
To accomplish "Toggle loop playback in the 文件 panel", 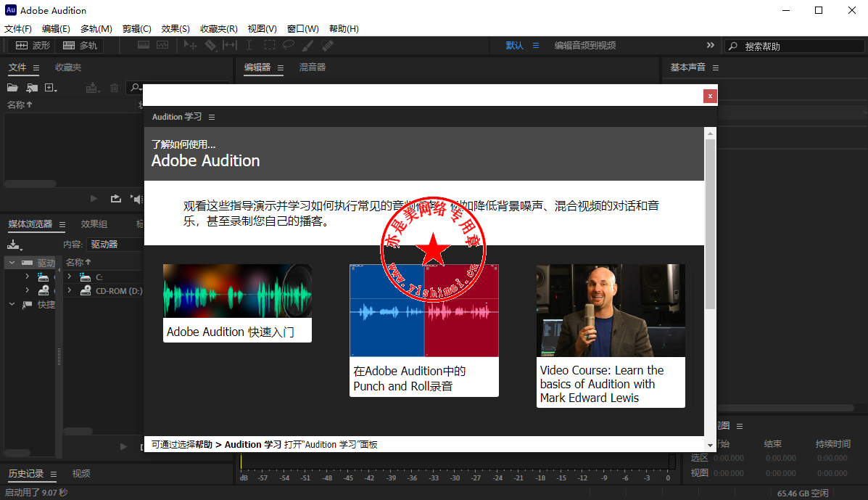I will point(116,199).
